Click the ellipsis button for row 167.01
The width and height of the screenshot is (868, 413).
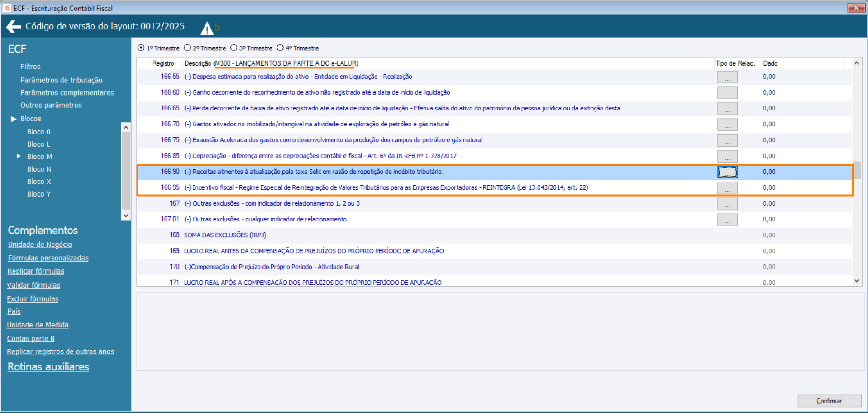click(x=727, y=220)
